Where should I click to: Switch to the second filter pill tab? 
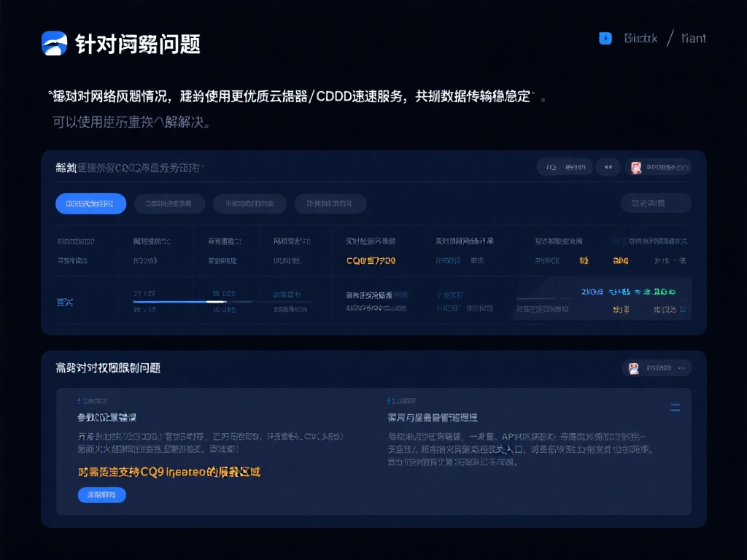169,203
